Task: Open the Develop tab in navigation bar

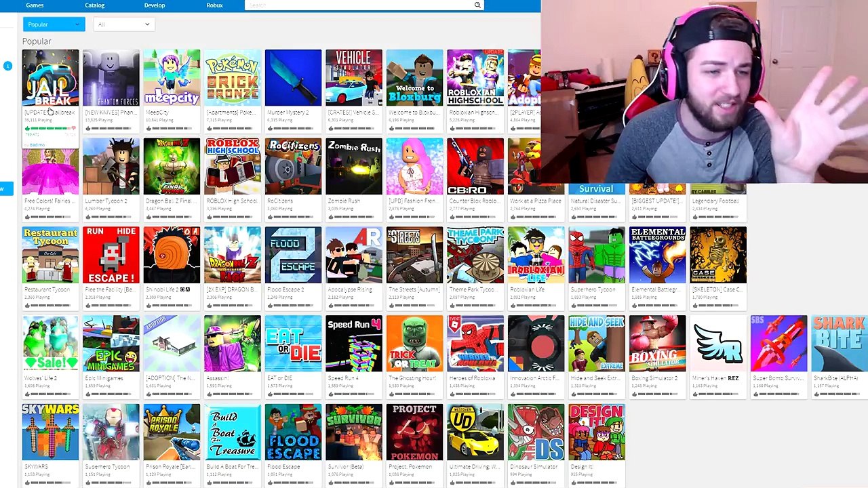Action: click(155, 5)
